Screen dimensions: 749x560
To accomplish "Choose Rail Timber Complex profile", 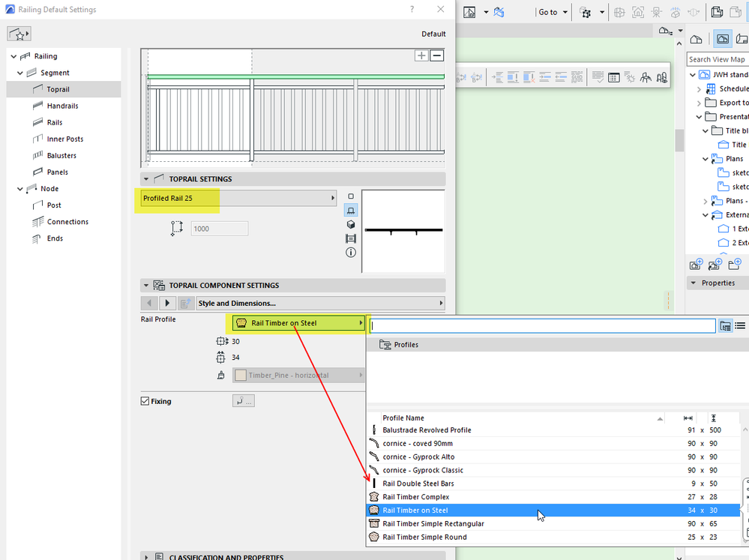I will tap(553, 497).
